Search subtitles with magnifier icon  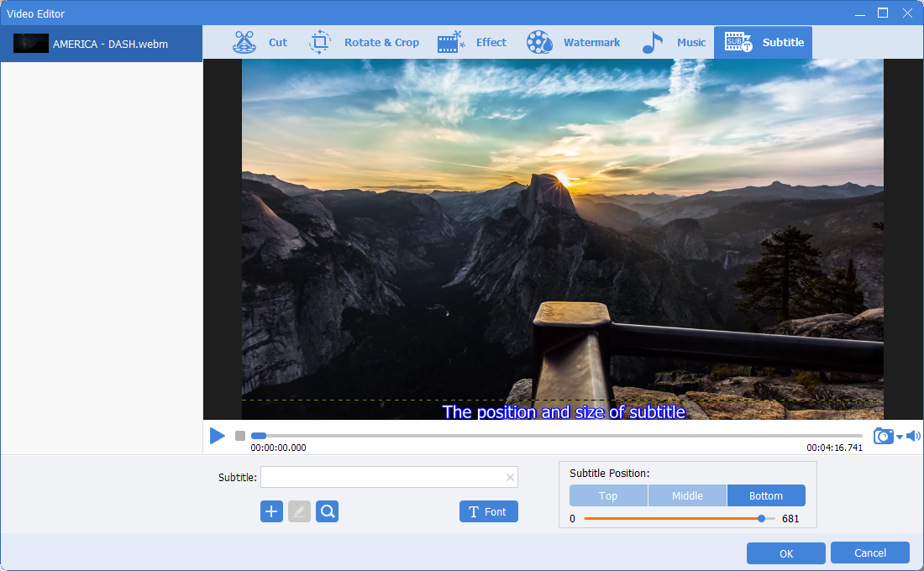click(327, 511)
